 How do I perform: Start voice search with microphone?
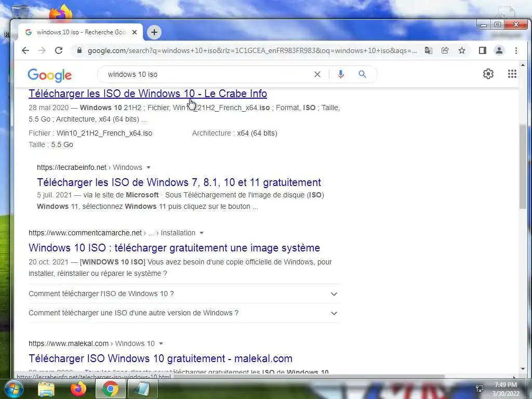(341, 74)
